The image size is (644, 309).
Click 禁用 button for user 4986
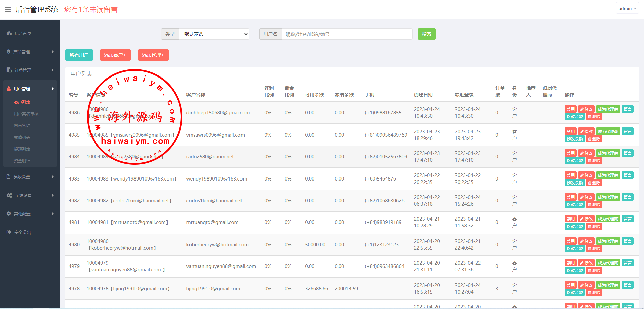570,109
